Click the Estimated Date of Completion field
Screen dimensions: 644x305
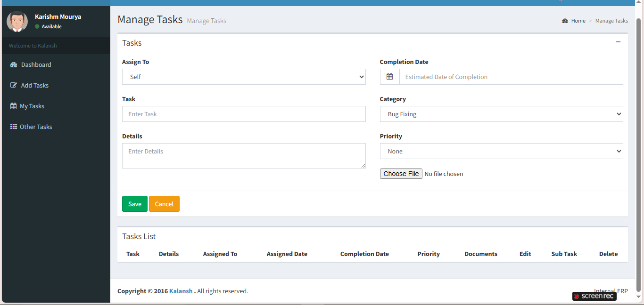511,77
